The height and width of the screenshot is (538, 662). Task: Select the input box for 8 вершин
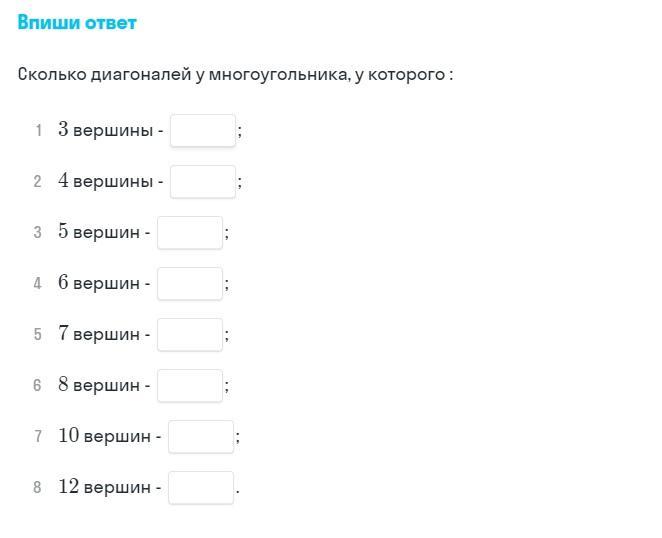190,386
